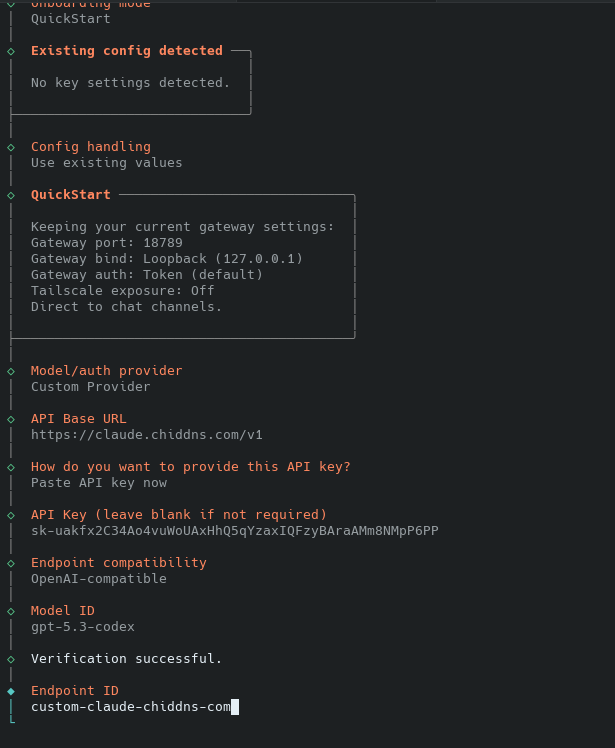615x748 pixels.
Task: Open the claude.chiddns.com/v1 URL
Action: [x=146, y=435]
